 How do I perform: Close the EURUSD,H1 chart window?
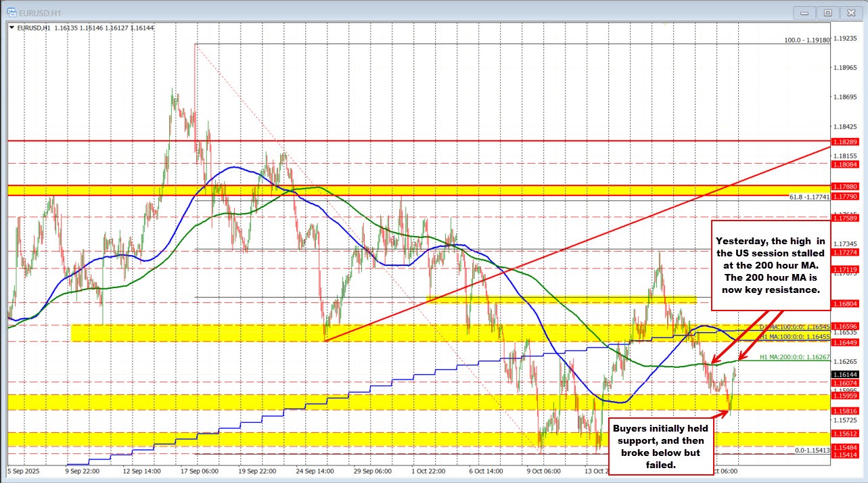pyautogui.click(x=850, y=11)
